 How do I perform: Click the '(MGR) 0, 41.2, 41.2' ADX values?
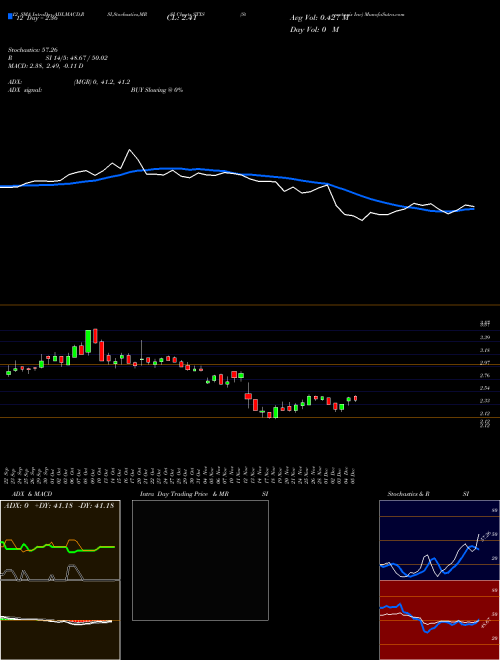[x=101, y=82]
